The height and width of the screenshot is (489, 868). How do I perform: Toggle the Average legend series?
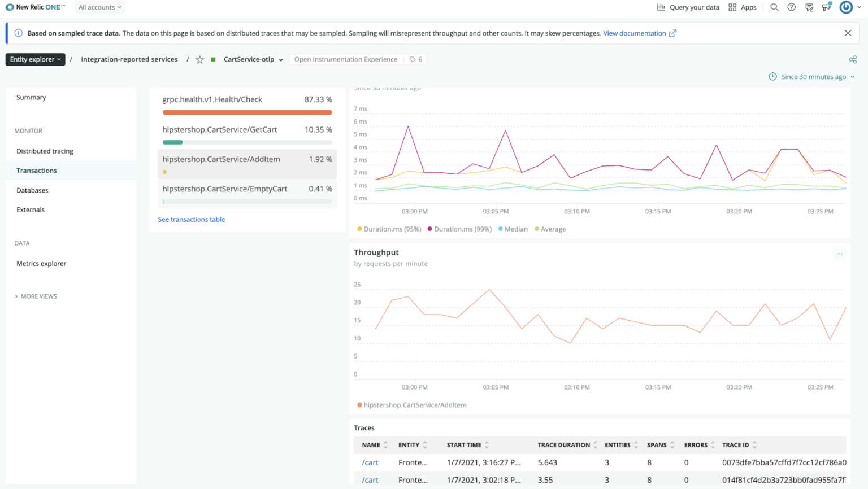click(x=550, y=229)
